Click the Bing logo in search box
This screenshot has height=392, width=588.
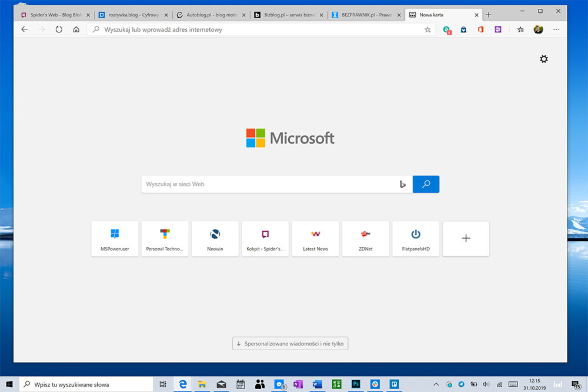(403, 184)
